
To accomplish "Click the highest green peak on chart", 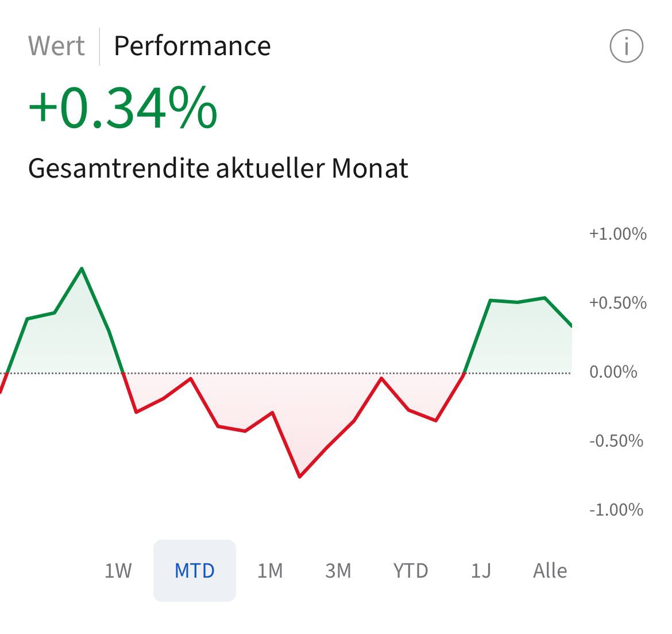I will coord(82,268).
